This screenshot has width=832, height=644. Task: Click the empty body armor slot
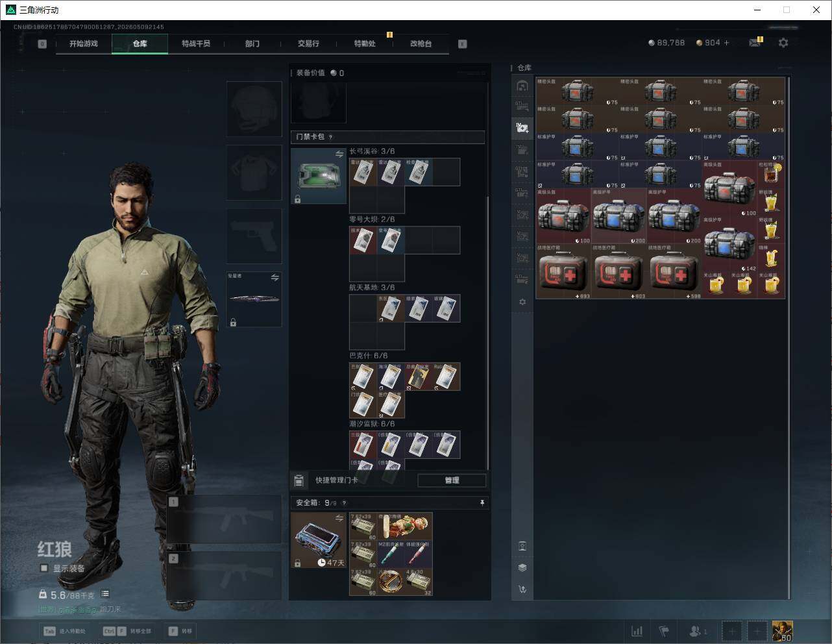(x=254, y=172)
